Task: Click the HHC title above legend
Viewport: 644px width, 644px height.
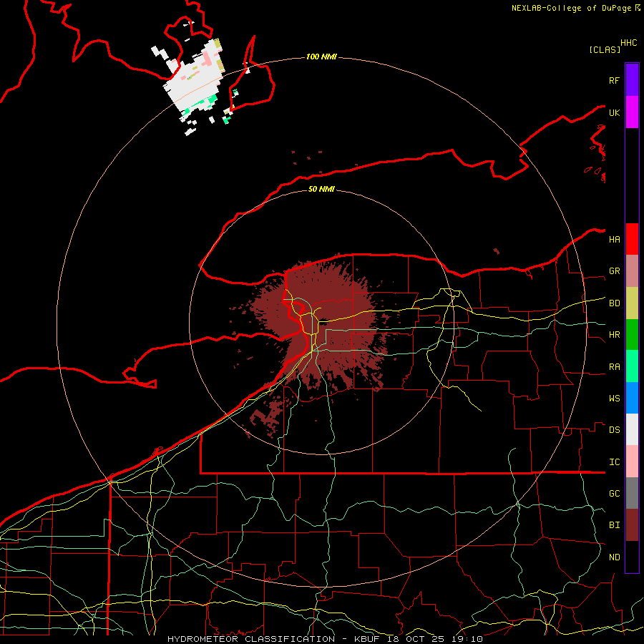Action: pos(628,43)
